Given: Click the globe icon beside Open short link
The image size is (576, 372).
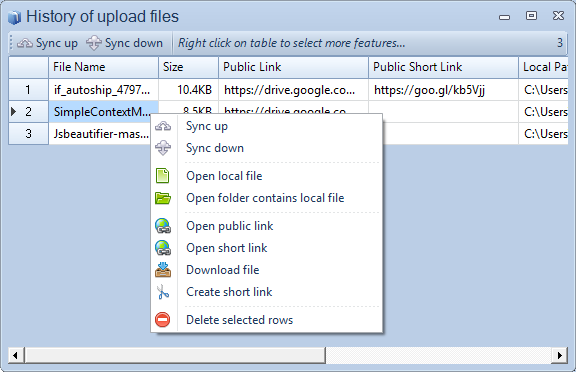Looking at the screenshot, I should click(x=163, y=248).
